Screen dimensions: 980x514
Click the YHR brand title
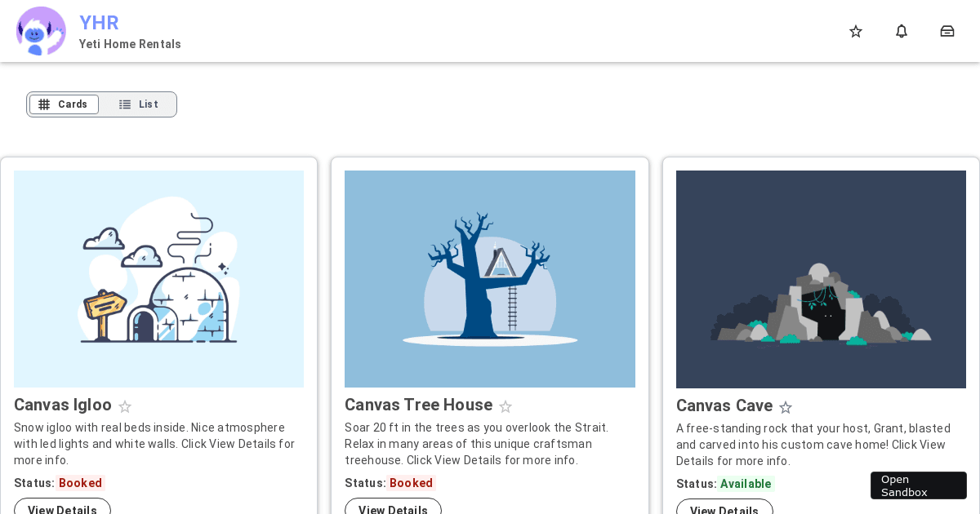(99, 23)
